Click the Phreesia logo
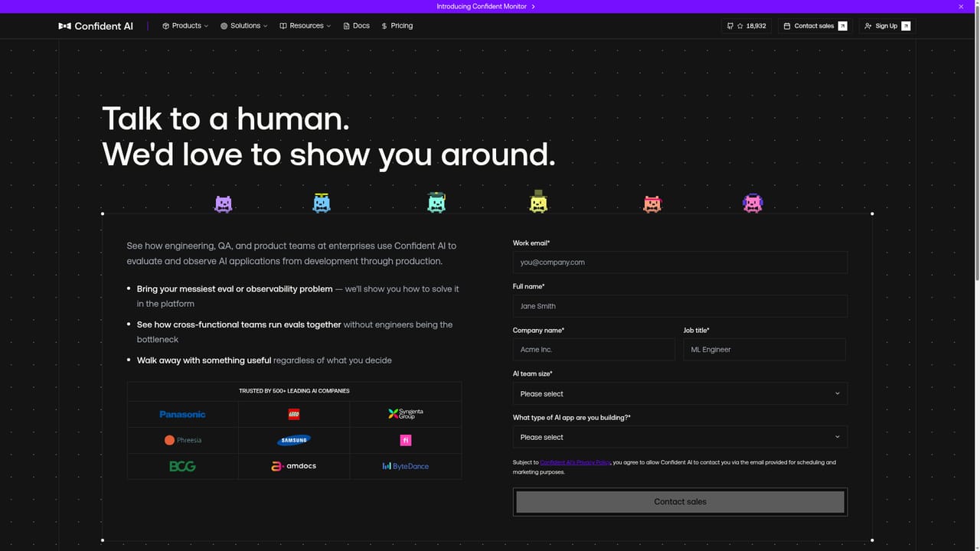The height and width of the screenshot is (551, 980). coord(183,440)
